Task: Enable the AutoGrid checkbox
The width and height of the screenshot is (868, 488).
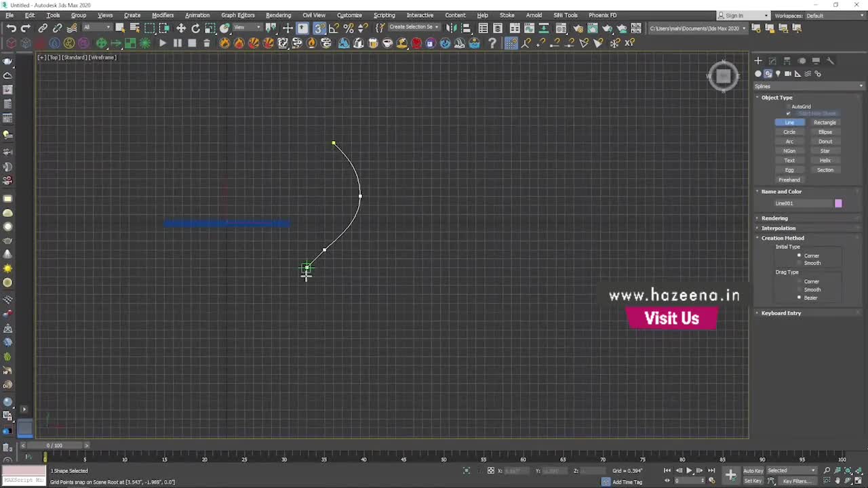Action: point(788,106)
